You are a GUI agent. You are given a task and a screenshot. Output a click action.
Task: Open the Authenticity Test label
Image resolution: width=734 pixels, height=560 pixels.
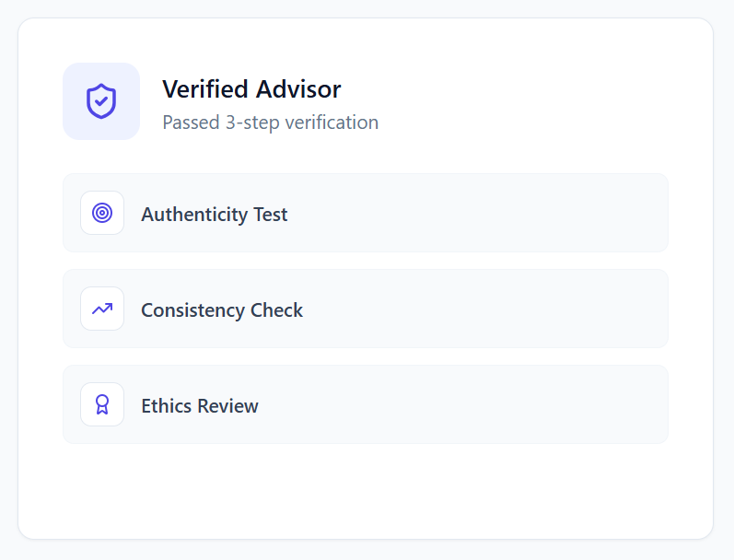pyautogui.click(x=214, y=215)
